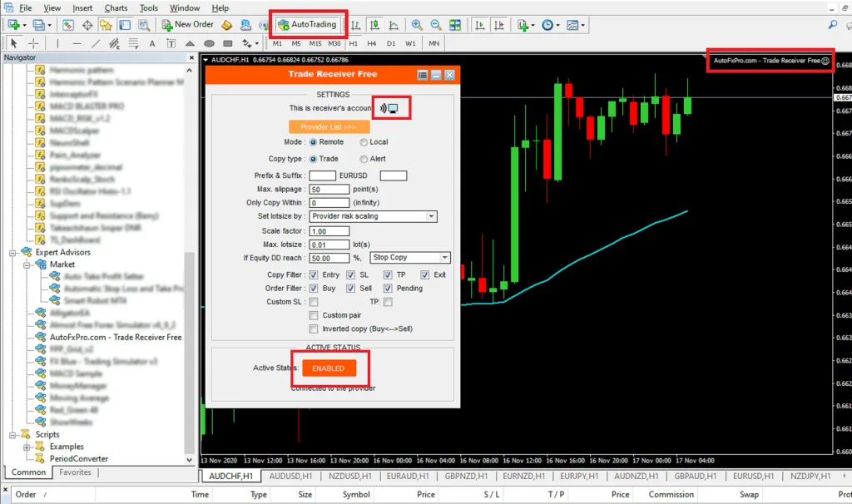Open Provider List button
This screenshot has height=504, width=852.
coord(329,127)
